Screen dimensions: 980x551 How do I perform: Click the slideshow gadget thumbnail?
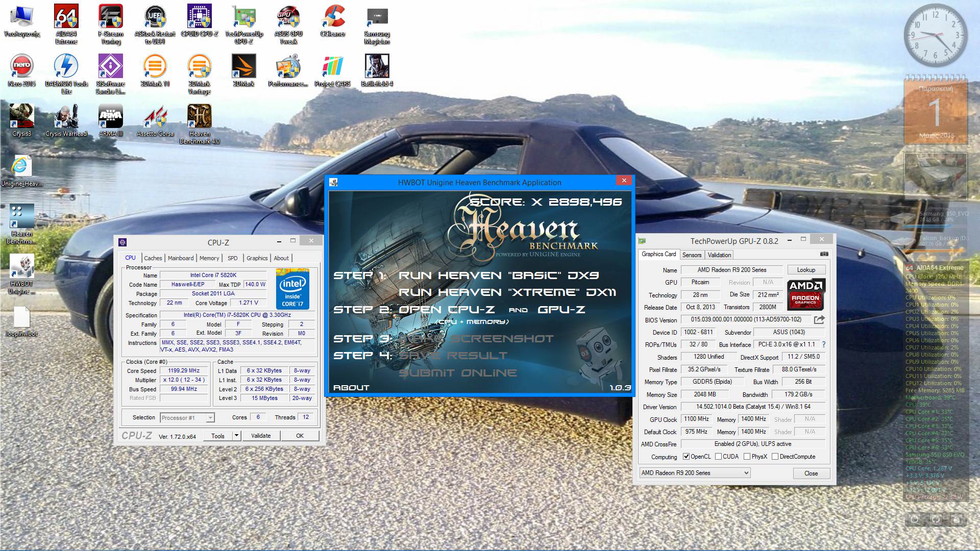[x=936, y=176]
